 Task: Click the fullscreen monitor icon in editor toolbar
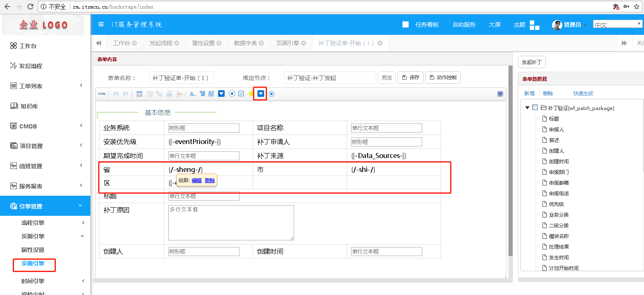[500, 94]
